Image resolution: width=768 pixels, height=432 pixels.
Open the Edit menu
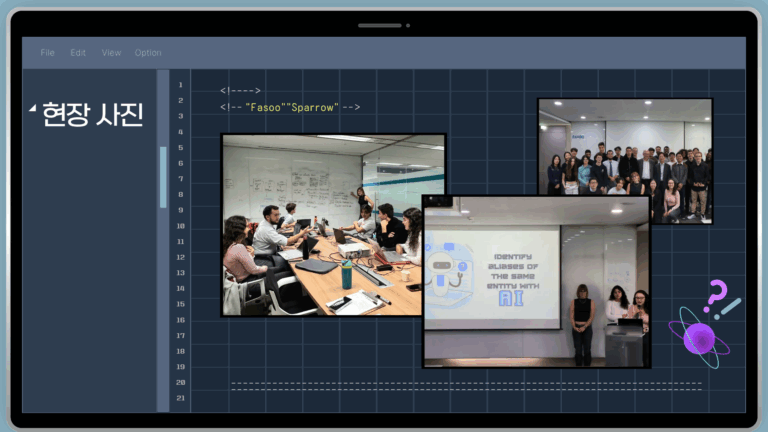pyautogui.click(x=78, y=53)
